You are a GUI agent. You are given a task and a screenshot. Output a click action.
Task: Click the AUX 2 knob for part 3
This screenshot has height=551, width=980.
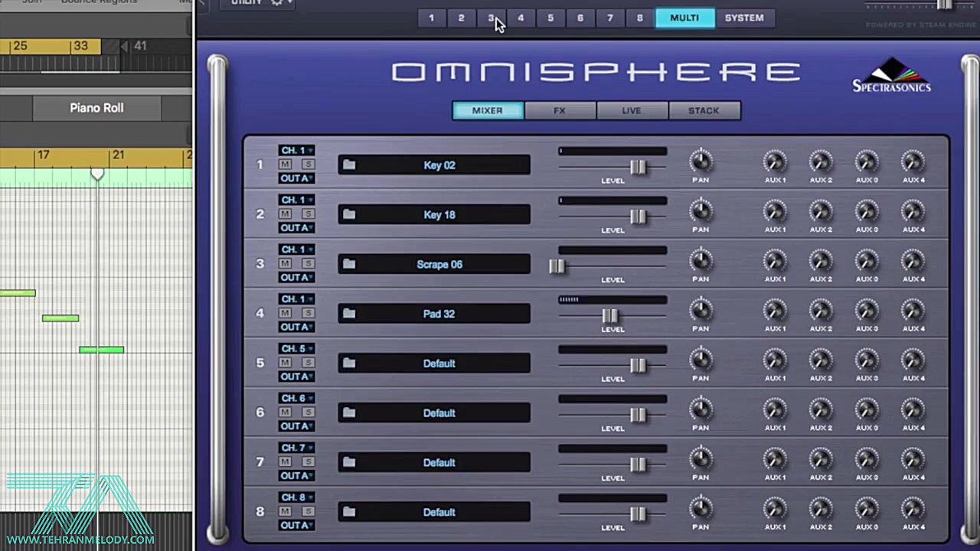(x=821, y=261)
